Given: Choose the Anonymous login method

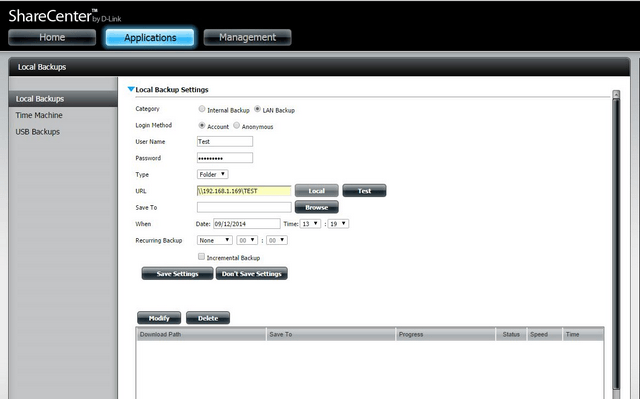Looking at the screenshot, I should coord(236,125).
